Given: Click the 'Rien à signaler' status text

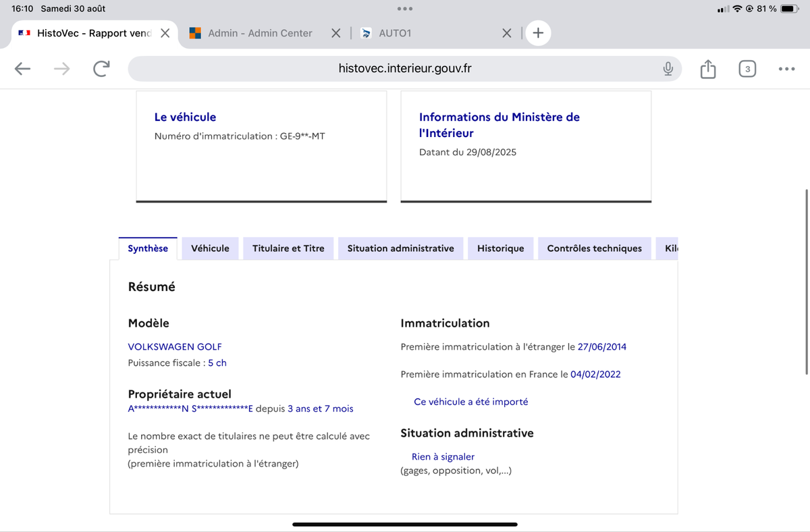Looking at the screenshot, I should point(443,457).
